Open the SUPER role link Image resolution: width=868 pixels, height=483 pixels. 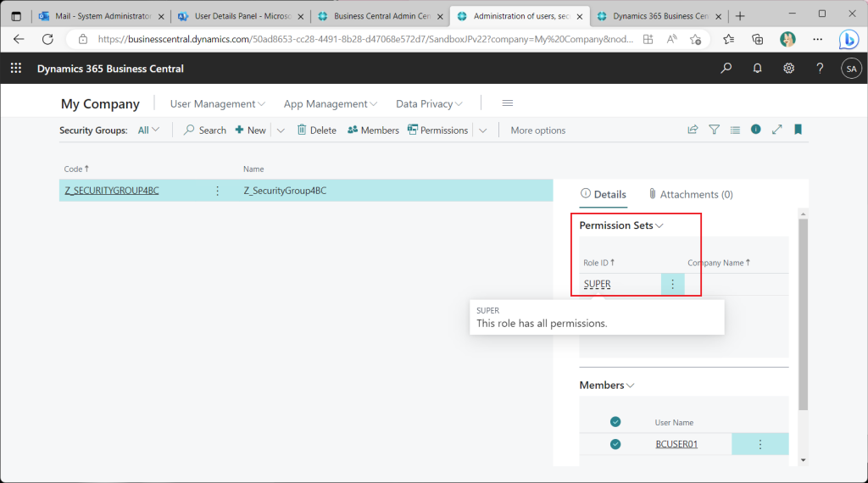tap(598, 284)
